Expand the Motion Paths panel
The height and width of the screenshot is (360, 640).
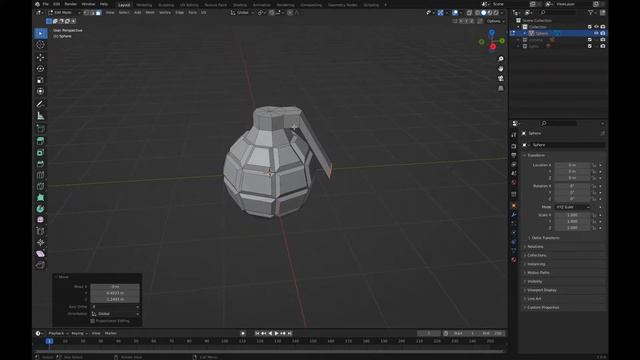click(x=538, y=273)
